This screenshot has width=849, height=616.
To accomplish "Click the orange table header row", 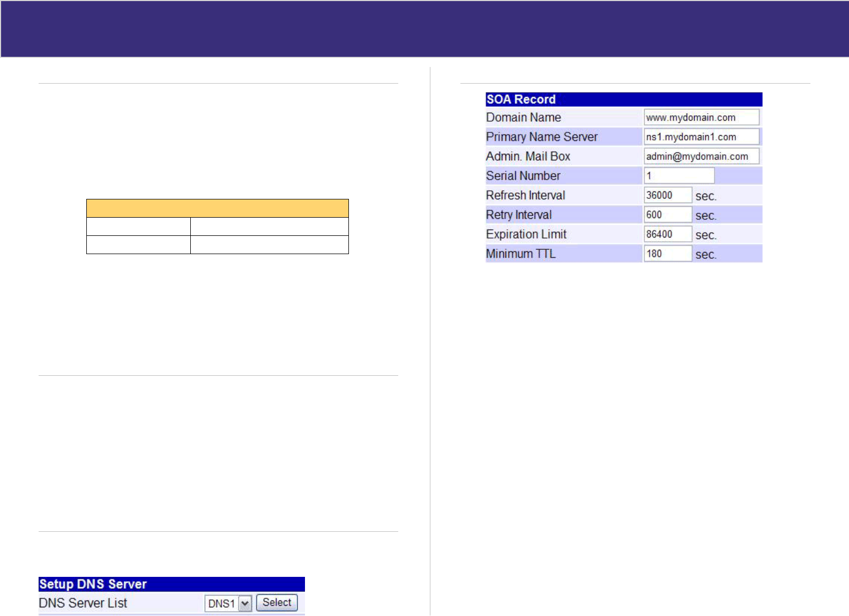I will coord(217,208).
